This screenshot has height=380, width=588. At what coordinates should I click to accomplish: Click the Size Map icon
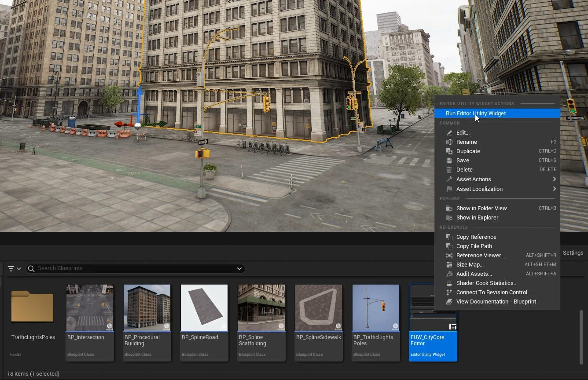449,265
